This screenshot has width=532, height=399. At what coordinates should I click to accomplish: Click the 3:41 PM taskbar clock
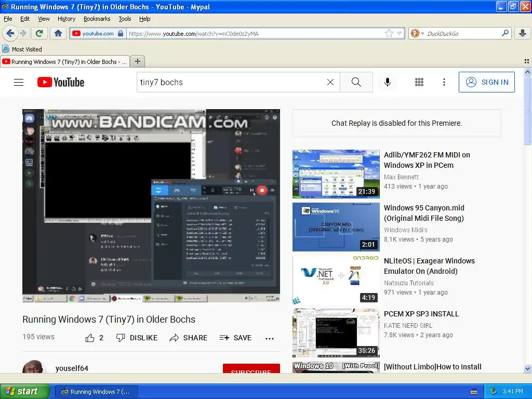pos(513,392)
